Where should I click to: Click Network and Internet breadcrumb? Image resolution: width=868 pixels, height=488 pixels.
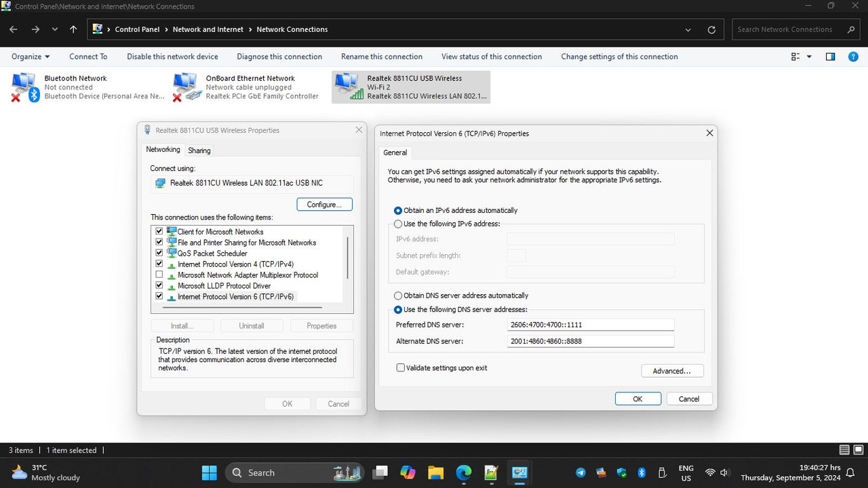[208, 30]
